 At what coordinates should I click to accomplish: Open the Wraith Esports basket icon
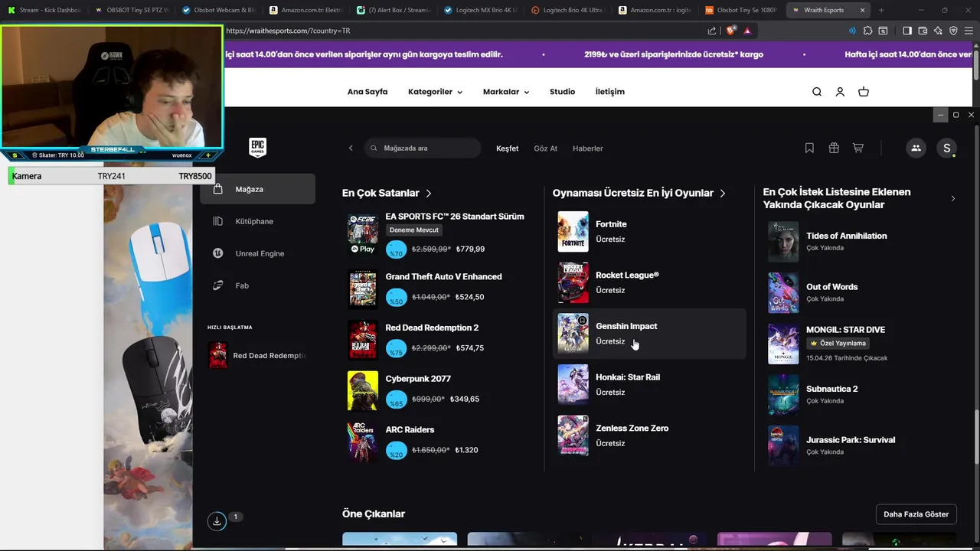(864, 92)
